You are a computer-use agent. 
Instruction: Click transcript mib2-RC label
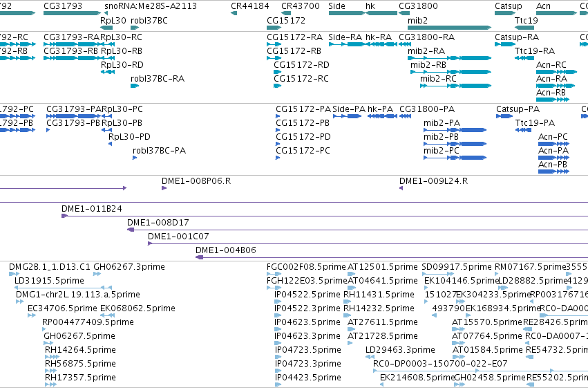438,79
